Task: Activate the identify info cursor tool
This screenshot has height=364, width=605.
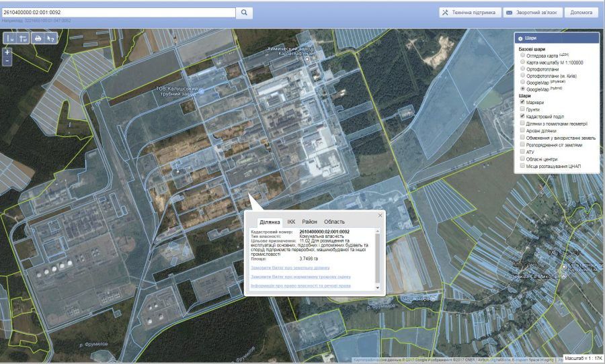Action: click(x=50, y=38)
